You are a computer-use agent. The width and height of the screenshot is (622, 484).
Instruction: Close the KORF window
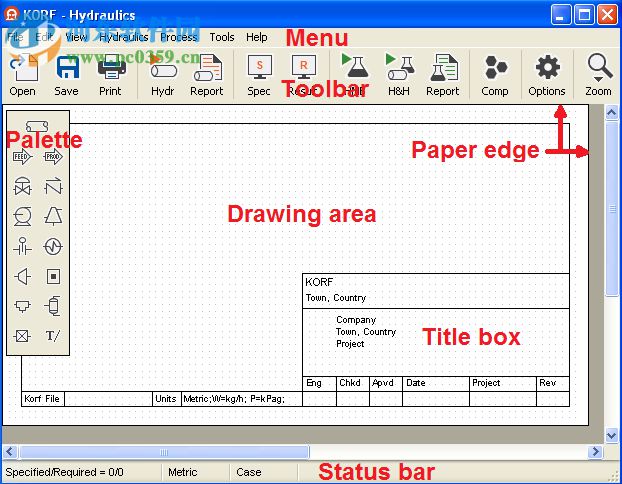point(607,15)
